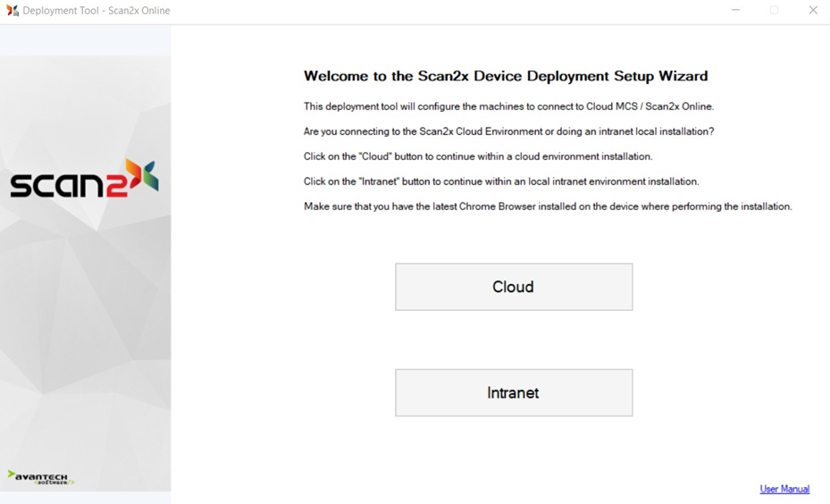Screen dimensions: 830x504
Task: Click the Welcome Setup Wizard heading
Action: [x=505, y=76]
